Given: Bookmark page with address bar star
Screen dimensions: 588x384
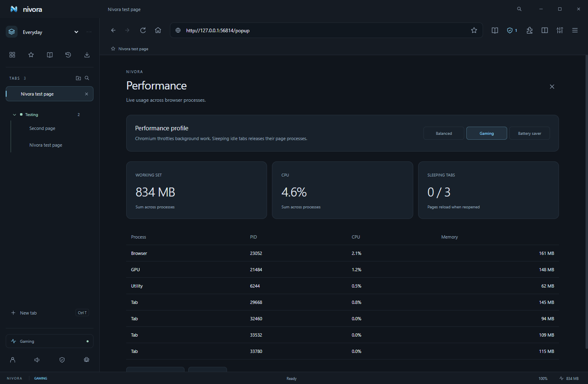Looking at the screenshot, I should click(x=474, y=30).
